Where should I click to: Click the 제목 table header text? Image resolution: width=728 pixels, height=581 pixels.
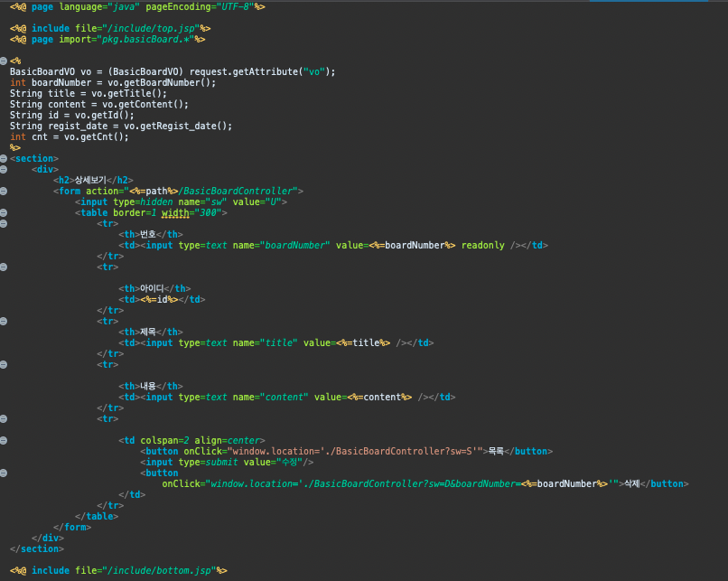147,333
